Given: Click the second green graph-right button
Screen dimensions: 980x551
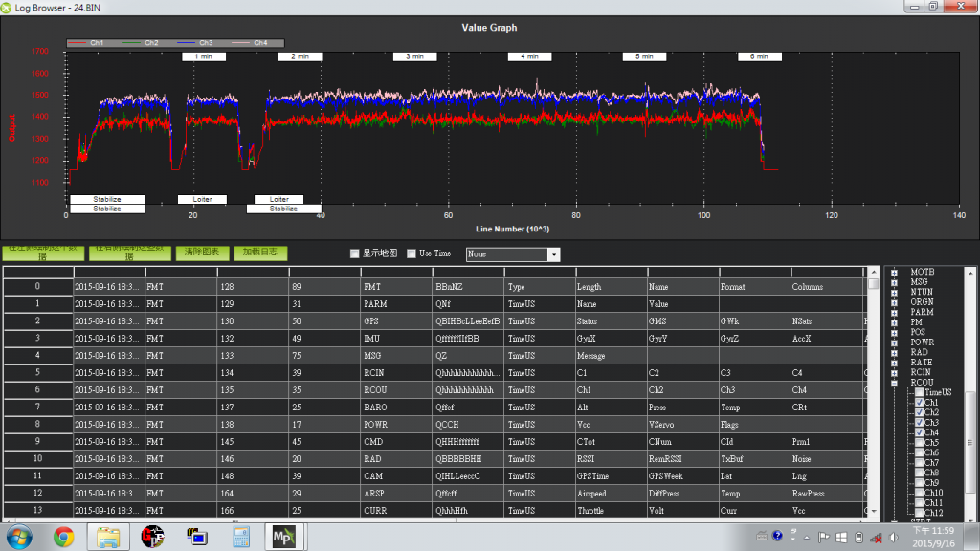Looking at the screenshot, I should click(x=130, y=253).
